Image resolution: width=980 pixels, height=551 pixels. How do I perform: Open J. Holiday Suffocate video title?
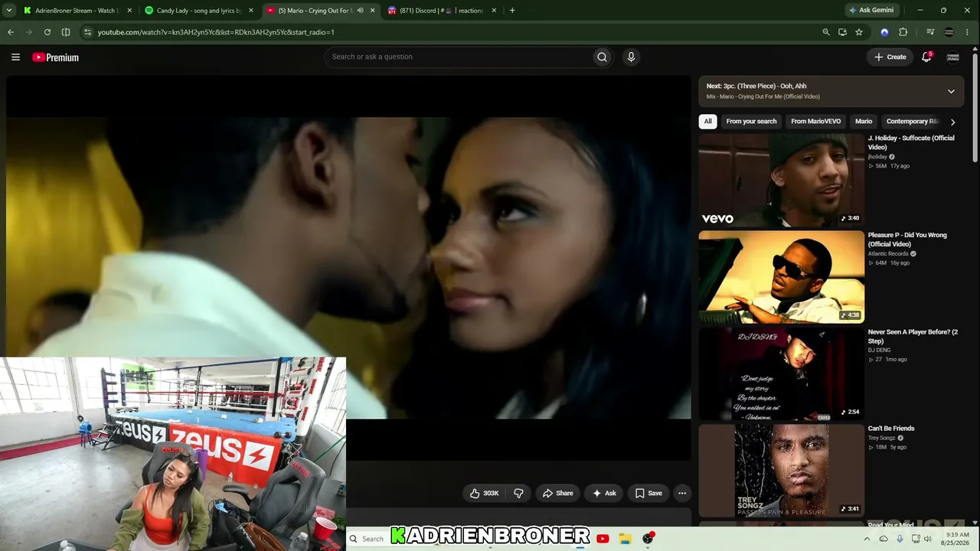(x=911, y=142)
